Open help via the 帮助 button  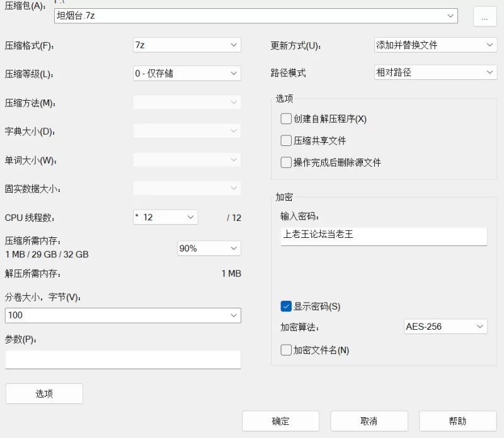click(x=458, y=421)
